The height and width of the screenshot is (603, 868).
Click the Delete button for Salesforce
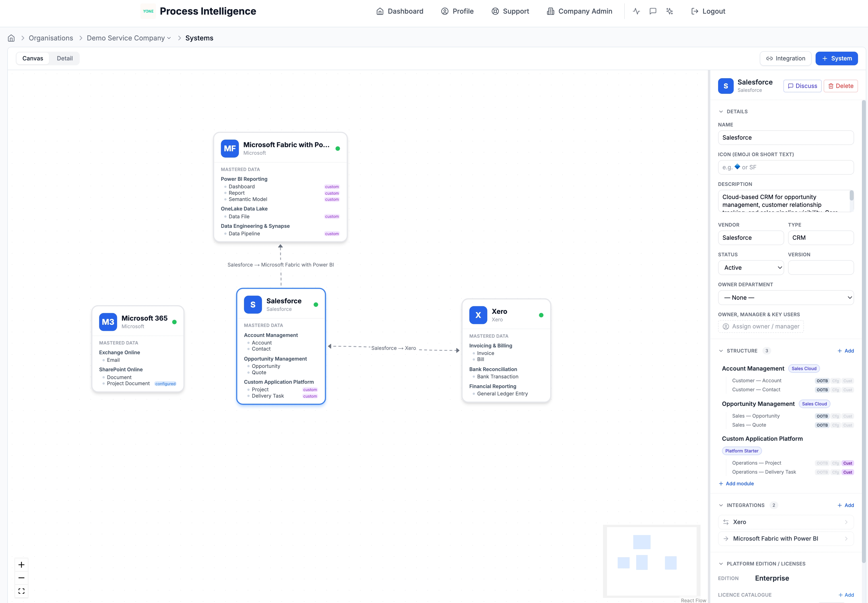[x=841, y=86]
